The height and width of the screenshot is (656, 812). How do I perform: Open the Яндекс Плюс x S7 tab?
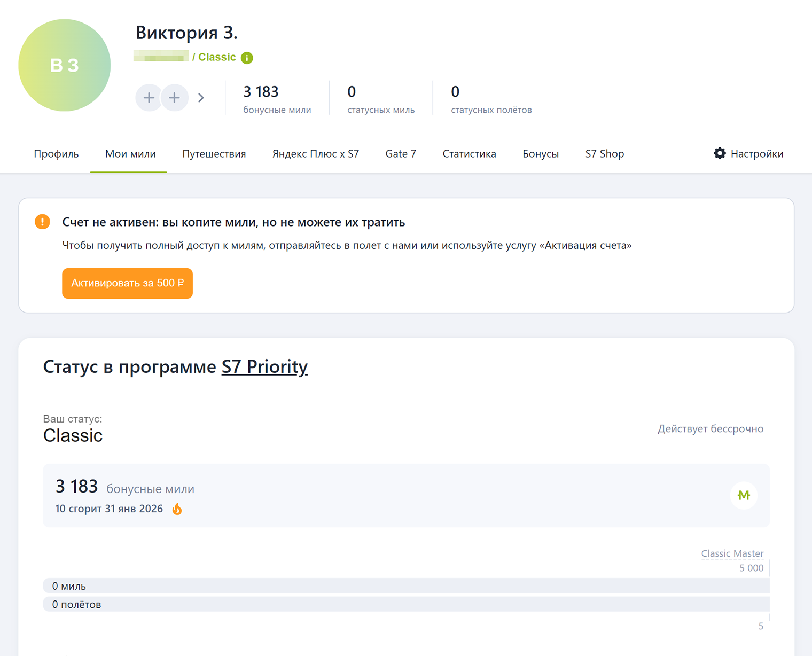pyautogui.click(x=315, y=154)
